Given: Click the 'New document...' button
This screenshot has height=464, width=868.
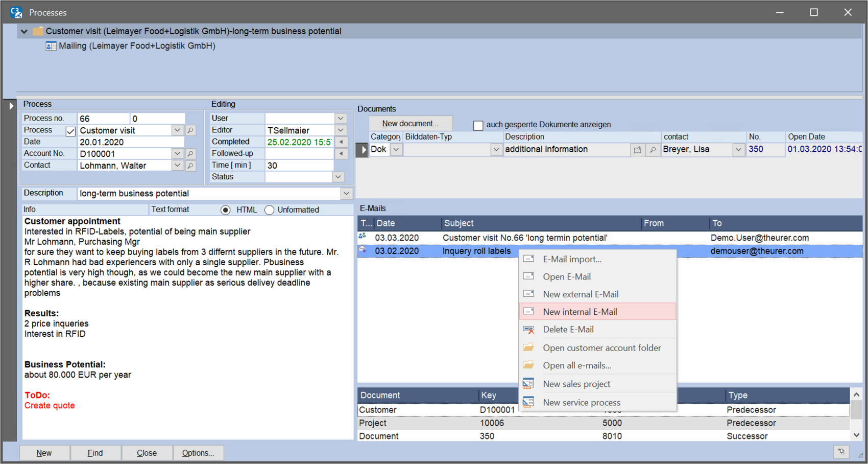Looking at the screenshot, I should [x=410, y=124].
